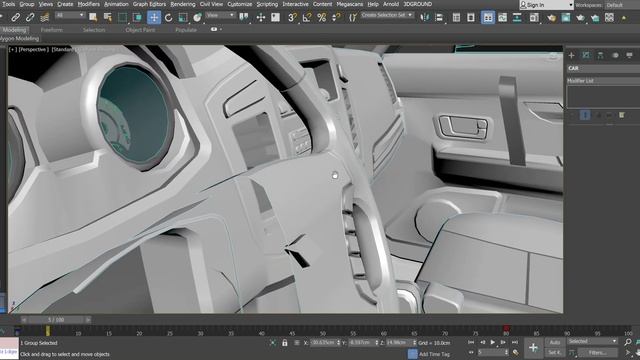This screenshot has height=360, width=640.
Task: Click the Render Production teapot
Action: (580, 18)
